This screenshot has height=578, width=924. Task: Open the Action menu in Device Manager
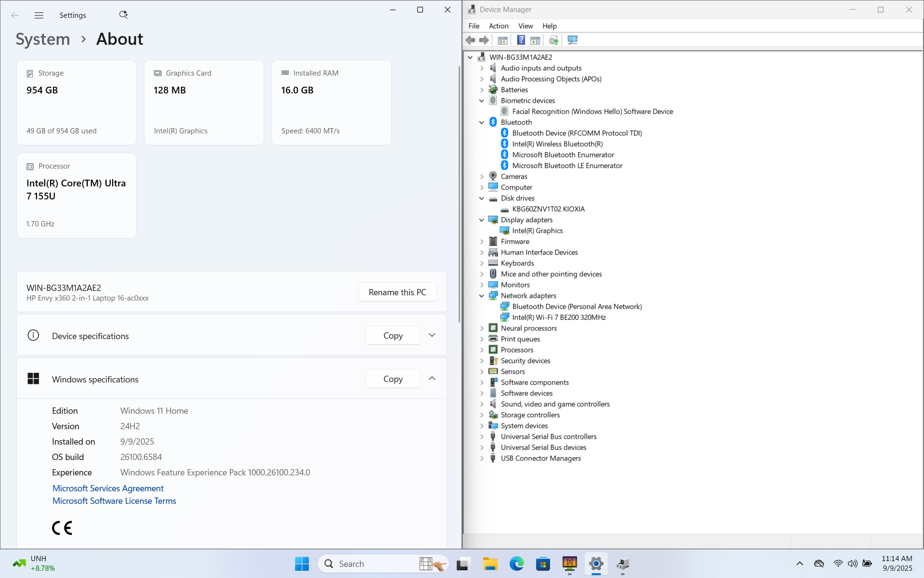[x=499, y=26]
